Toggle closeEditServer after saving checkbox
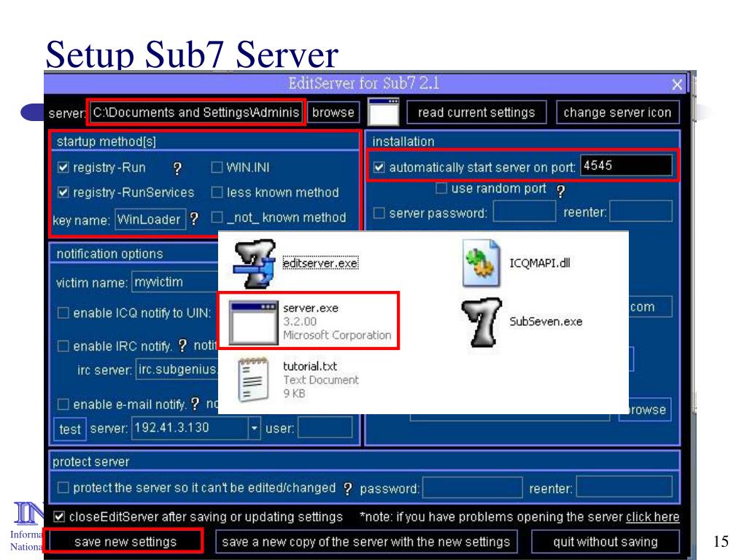The height and width of the screenshot is (560, 747). [59, 517]
